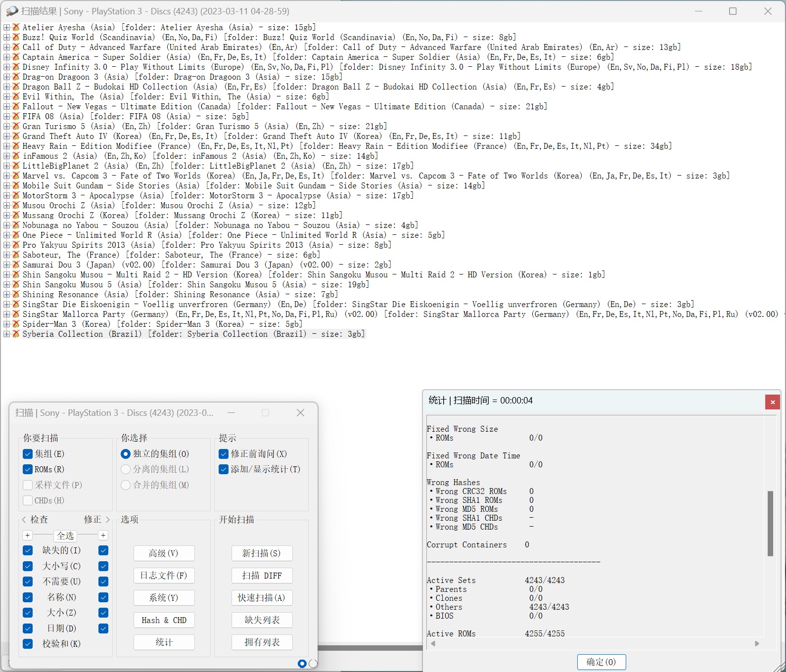This screenshot has width=786, height=672.
Task: Click the status icon beside Marvel vs. Capcom 3
Action: (x=16, y=176)
